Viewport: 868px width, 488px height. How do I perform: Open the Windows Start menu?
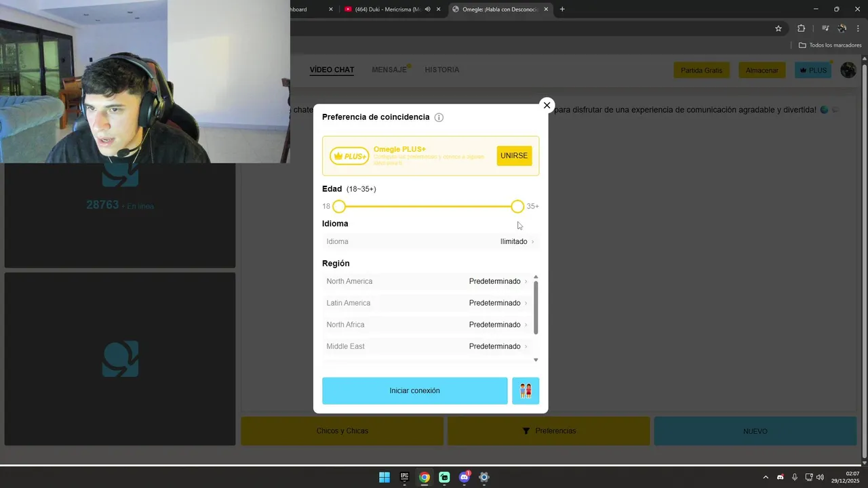(384, 477)
